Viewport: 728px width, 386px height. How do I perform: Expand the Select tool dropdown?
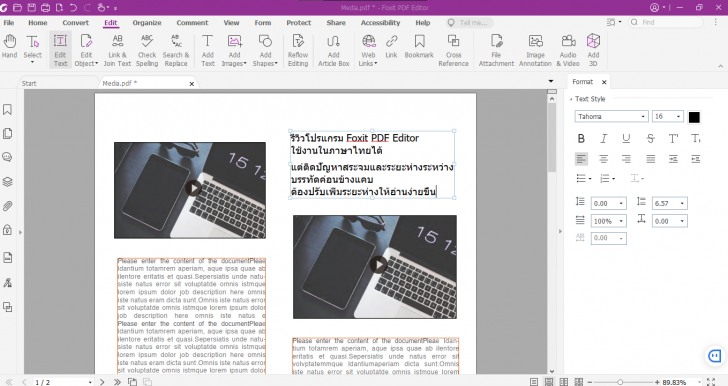[32, 62]
